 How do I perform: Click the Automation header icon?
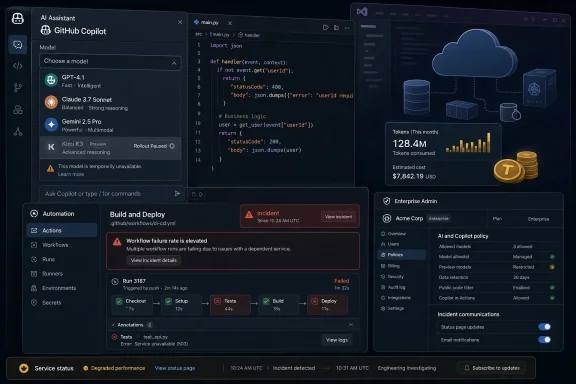point(34,213)
